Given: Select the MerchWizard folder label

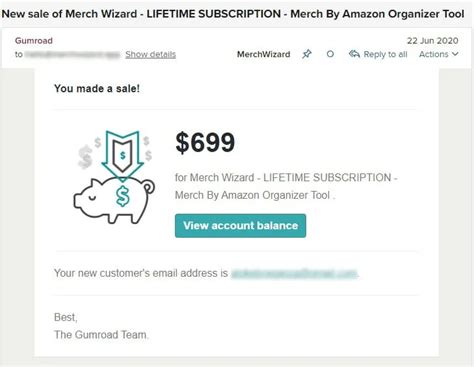Looking at the screenshot, I should [x=263, y=54].
